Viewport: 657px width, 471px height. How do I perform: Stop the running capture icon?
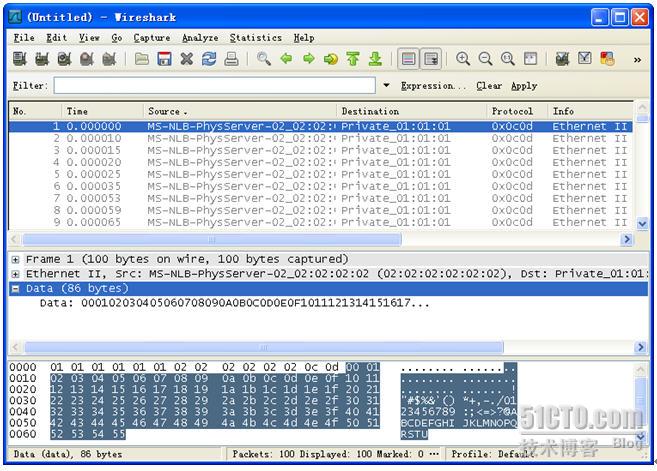87,59
